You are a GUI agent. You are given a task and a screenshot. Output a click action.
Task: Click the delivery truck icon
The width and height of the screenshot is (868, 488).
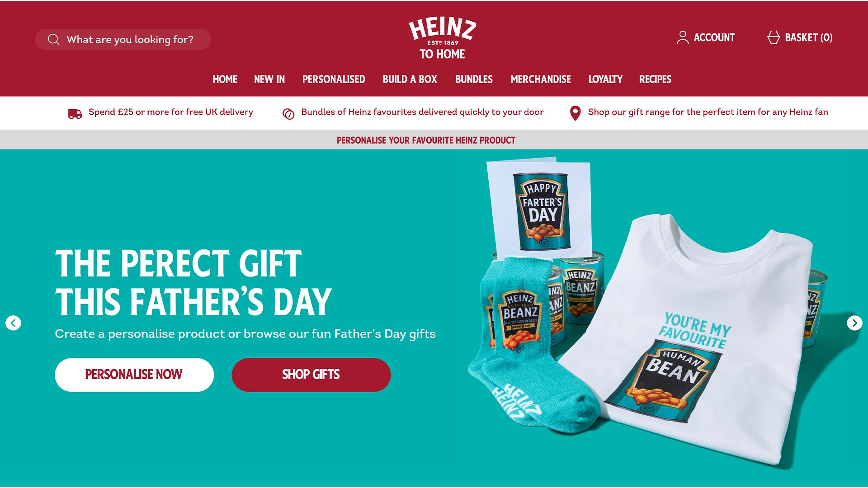(75, 114)
